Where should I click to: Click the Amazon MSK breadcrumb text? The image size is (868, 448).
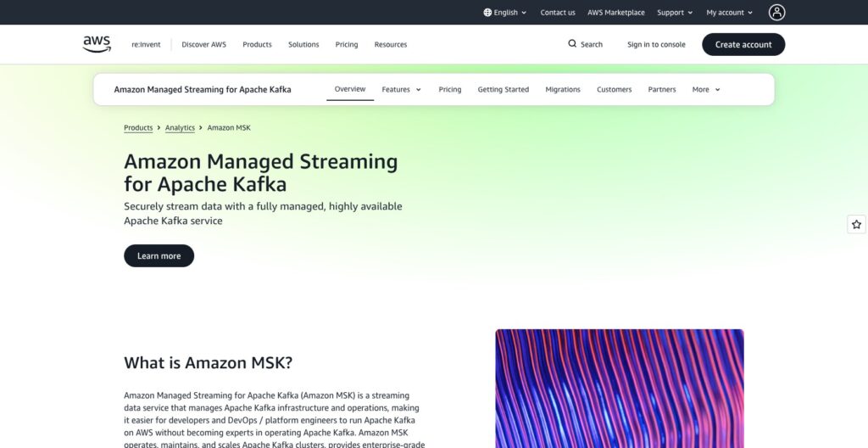(x=229, y=127)
